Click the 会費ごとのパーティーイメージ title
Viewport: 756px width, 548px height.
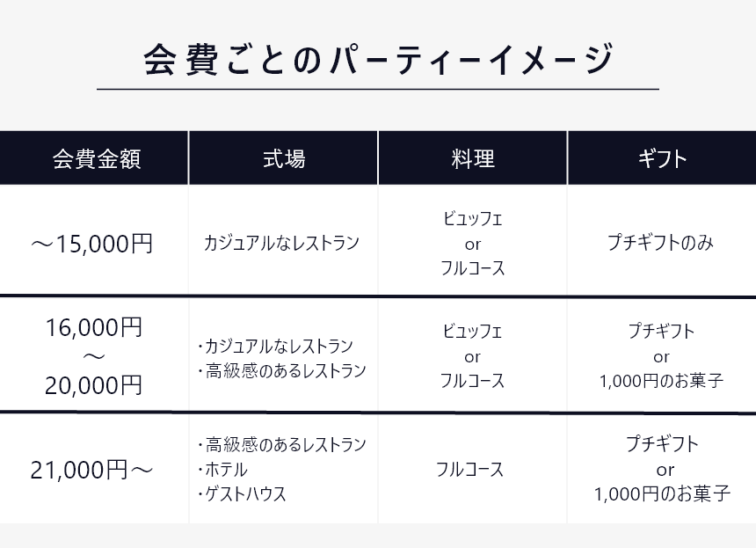coord(379,59)
